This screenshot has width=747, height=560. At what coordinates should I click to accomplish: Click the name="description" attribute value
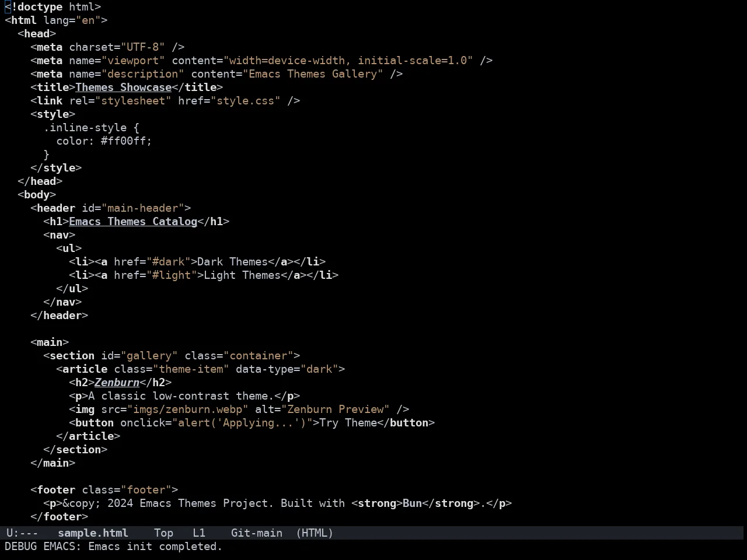(142, 74)
